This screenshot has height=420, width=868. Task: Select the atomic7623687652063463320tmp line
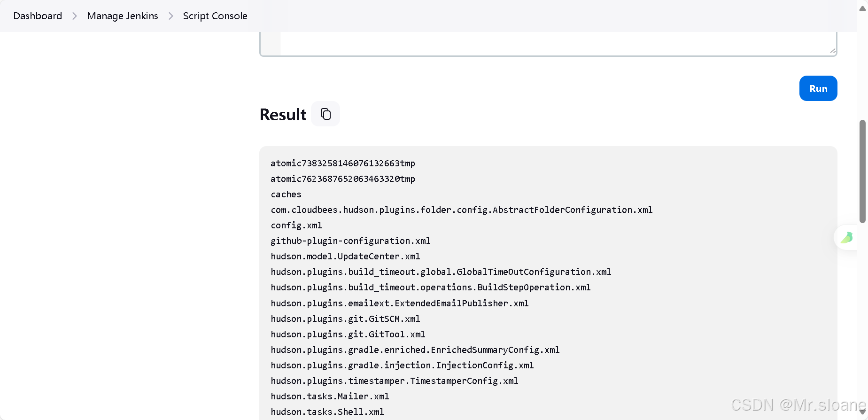[x=343, y=179]
